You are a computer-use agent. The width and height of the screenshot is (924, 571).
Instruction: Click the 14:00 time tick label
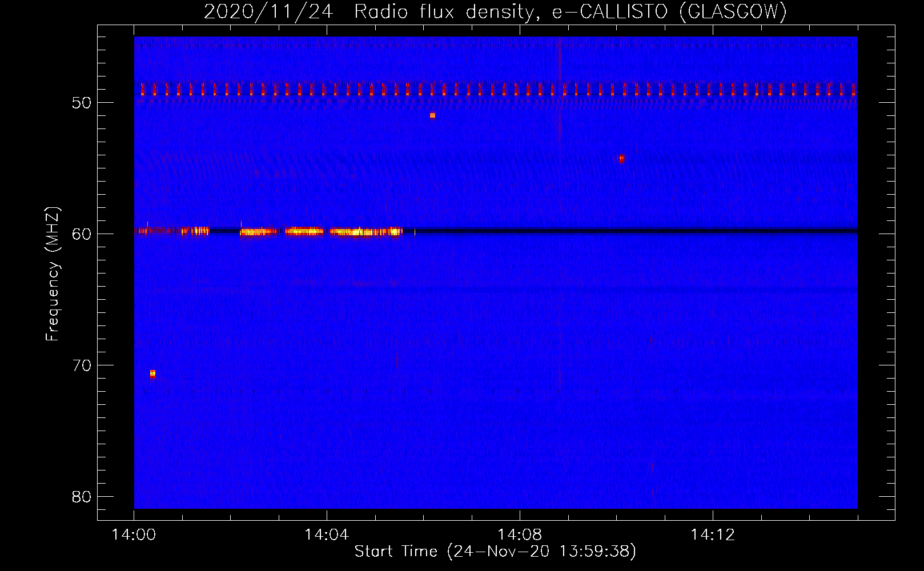click(x=134, y=535)
